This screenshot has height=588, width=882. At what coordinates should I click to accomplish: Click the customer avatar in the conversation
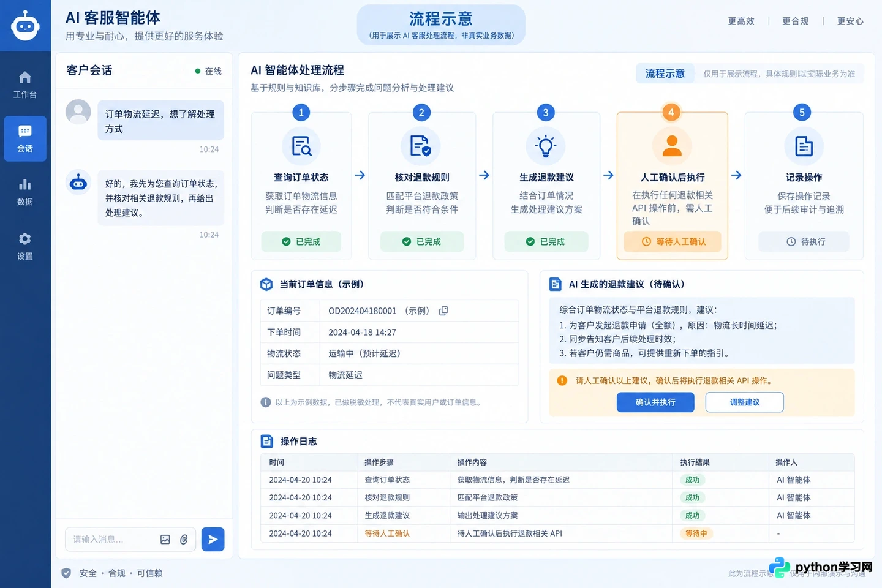tap(78, 112)
